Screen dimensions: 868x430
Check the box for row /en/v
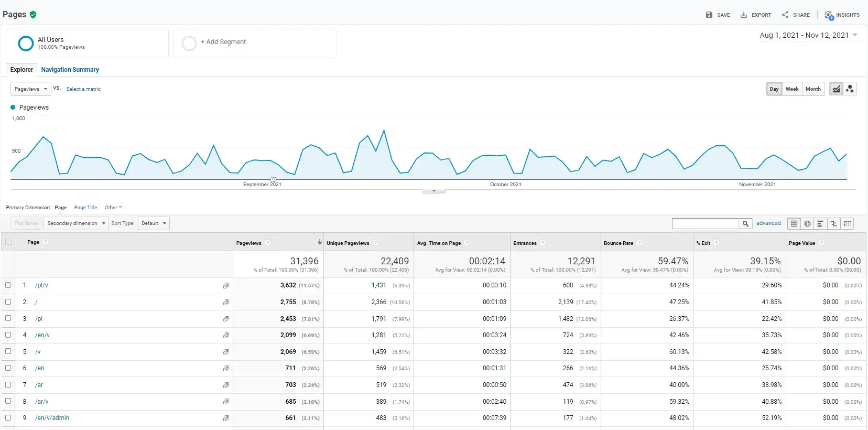pos(8,335)
